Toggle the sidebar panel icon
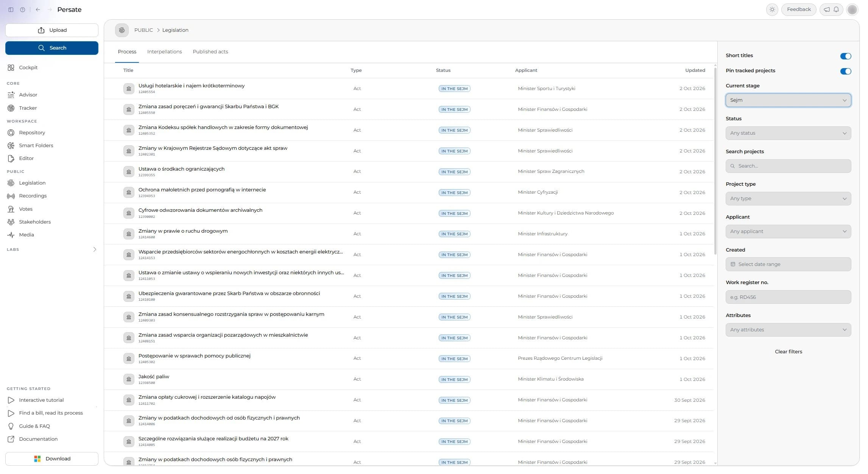Screen dimensions: 868x474 coord(11,10)
